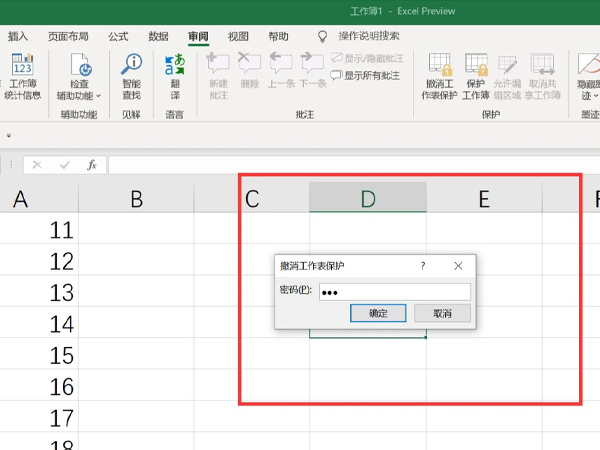Click the dialog help question mark
Screen dimensions: 600x450
[423, 266]
